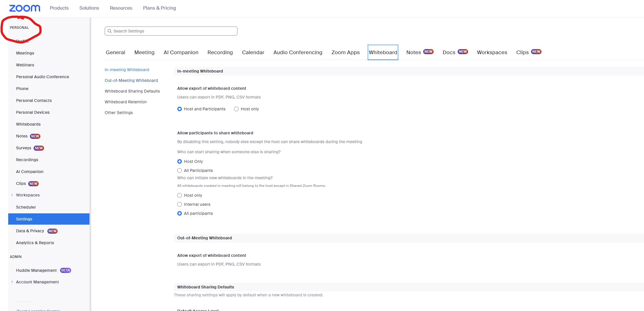The width and height of the screenshot is (644, 311).
Task: Click the NEW badge beside Docs tab
Action: (x=463, y=52)
